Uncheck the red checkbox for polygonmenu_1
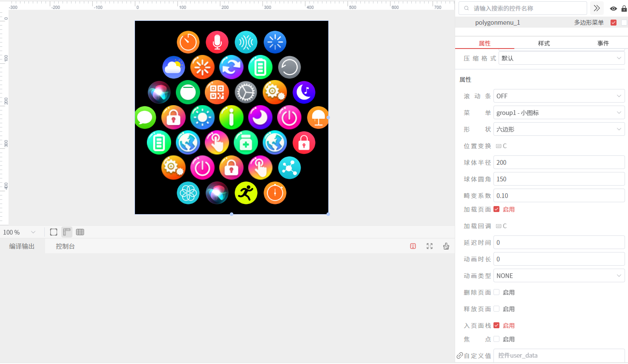Image resolution: width=628 pixels, height=364 pixels. point(614,23)
